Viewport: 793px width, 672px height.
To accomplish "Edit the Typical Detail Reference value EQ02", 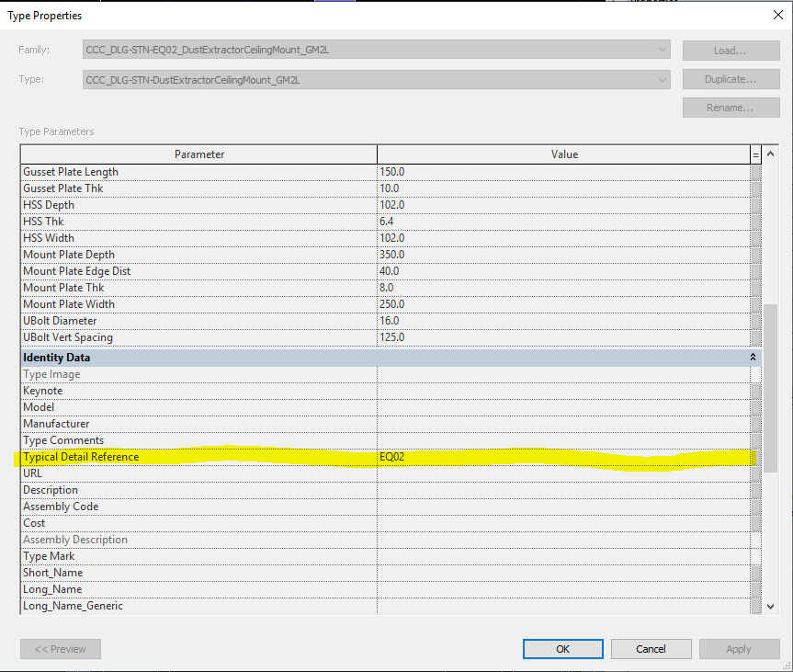I will pos(551,456).
